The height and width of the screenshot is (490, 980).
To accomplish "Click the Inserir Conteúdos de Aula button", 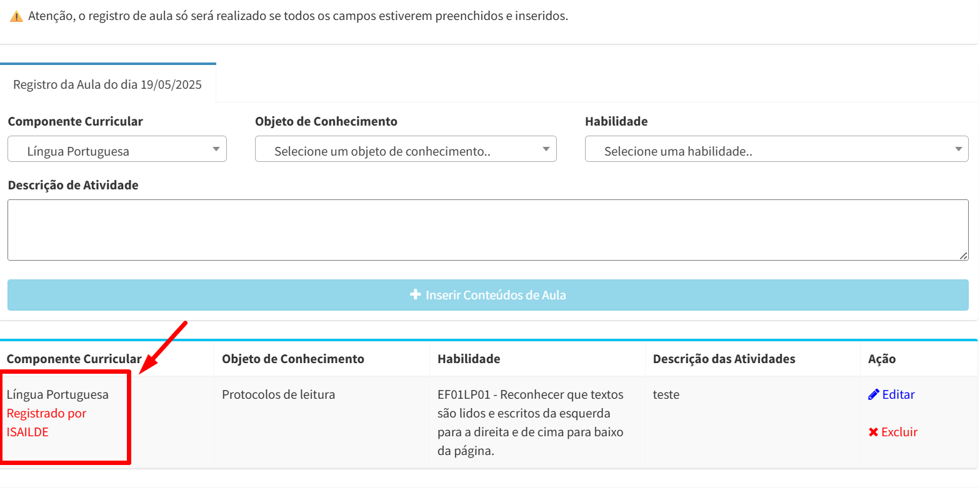I will click(488, 295).
